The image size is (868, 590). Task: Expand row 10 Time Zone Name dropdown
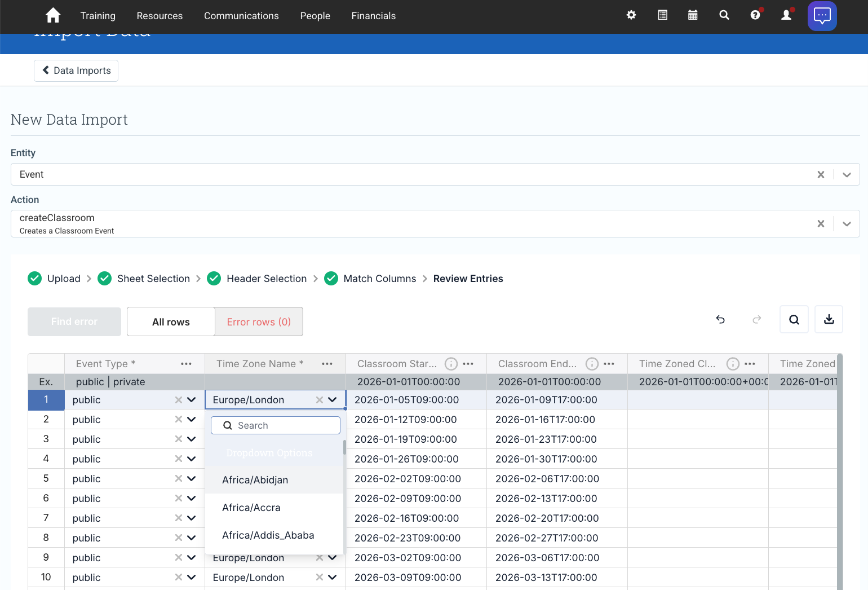pyautogui.click(x=333, y=577)
